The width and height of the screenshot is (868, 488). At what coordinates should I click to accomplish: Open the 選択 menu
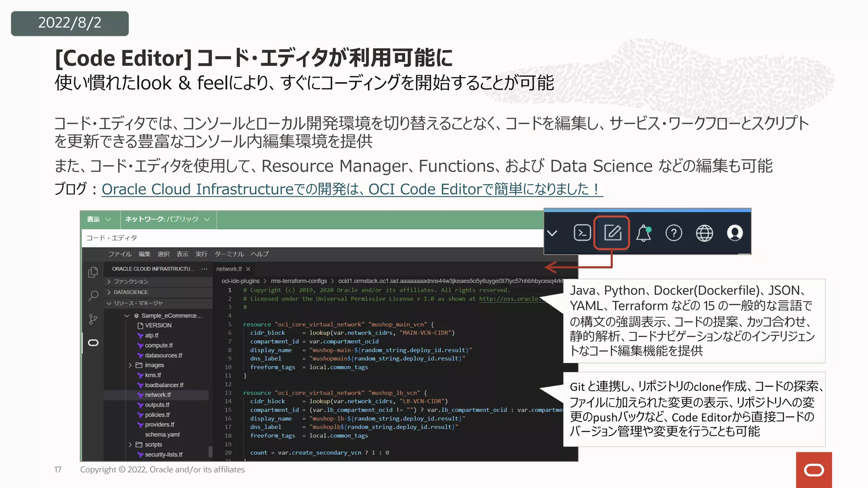(x=164, y=254)
